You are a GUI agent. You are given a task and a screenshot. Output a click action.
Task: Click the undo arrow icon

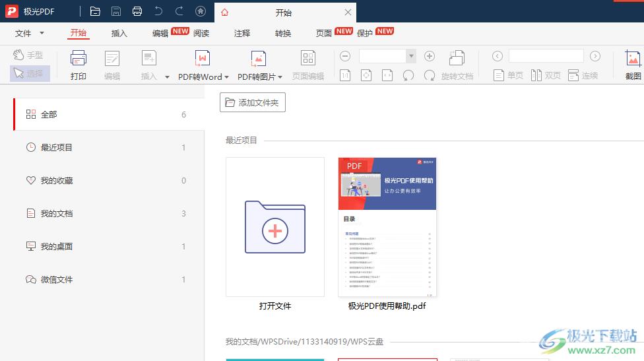tap(158, 11)
